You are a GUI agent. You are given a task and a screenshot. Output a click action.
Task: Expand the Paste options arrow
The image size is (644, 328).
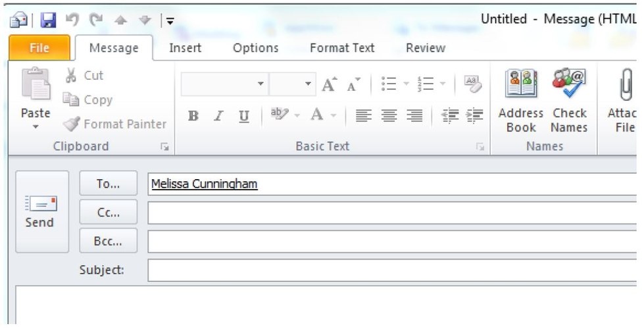coord(36,126)
